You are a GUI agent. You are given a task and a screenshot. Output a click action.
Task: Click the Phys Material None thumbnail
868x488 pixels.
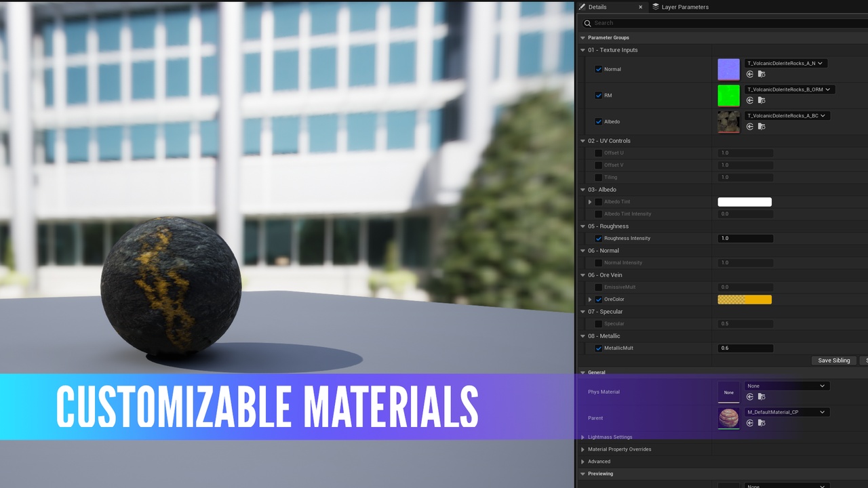coord(729,392)
